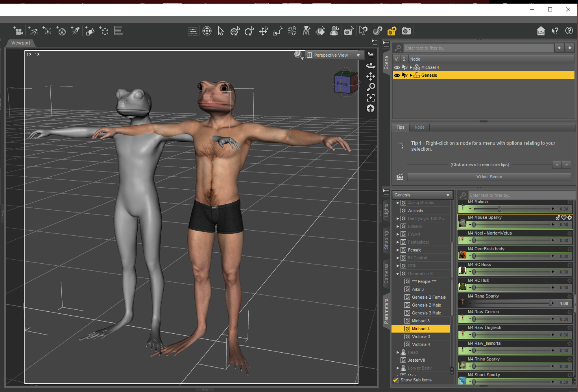Select the Tips tab

(x=401, y=127)
